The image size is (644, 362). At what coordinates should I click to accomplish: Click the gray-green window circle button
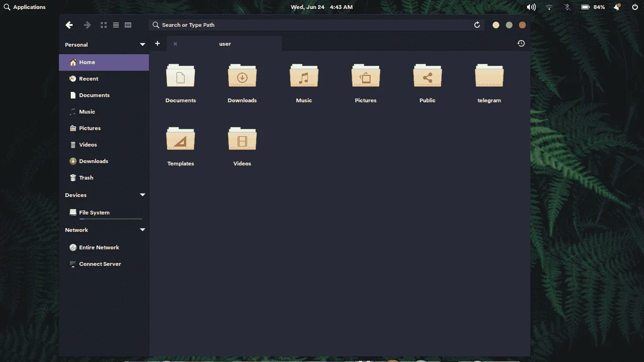[509, 25]
